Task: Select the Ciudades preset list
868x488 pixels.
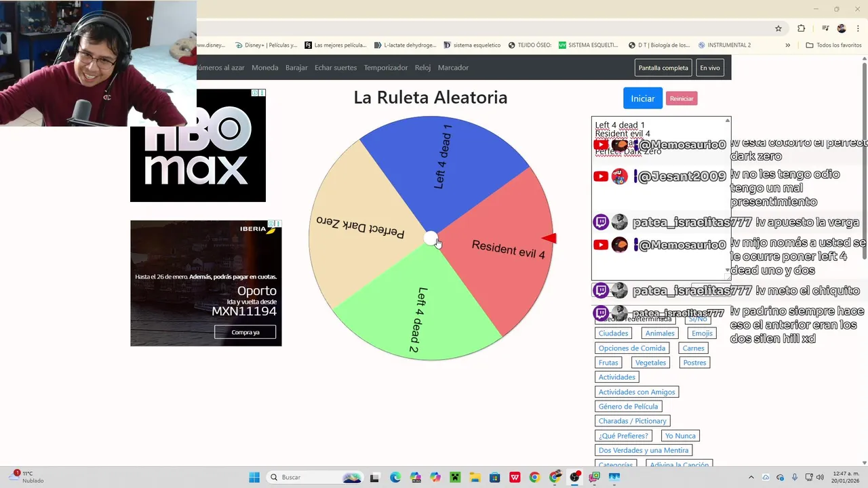Action: pos(614,333)
